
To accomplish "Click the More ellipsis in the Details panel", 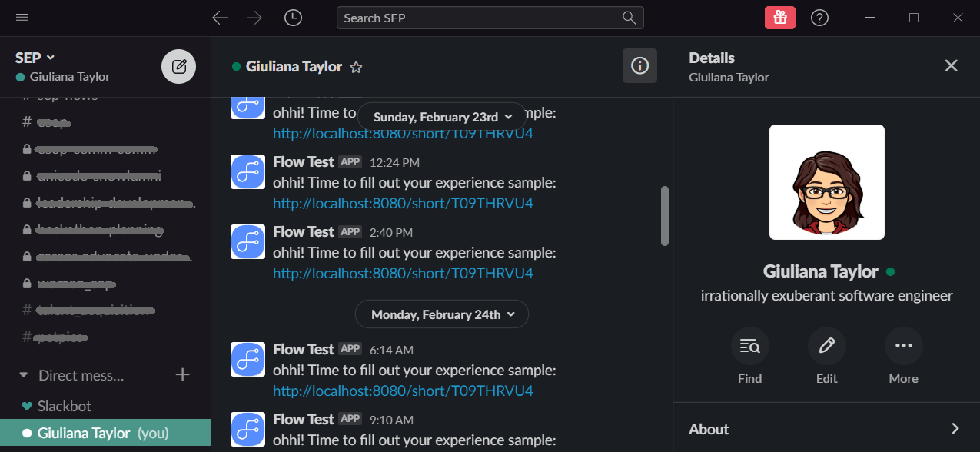I will (903, 346).
